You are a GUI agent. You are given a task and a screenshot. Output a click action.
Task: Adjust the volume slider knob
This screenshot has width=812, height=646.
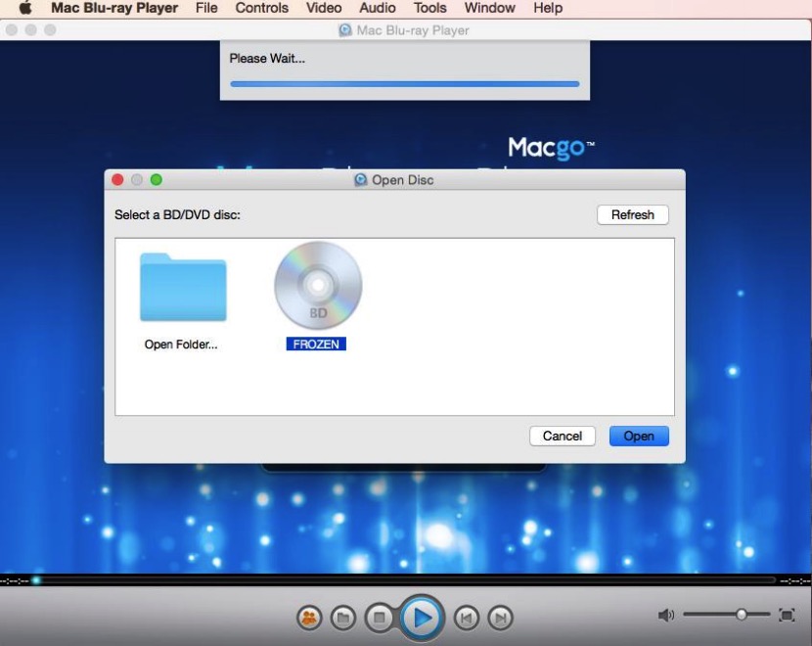(x=741, y=615)
